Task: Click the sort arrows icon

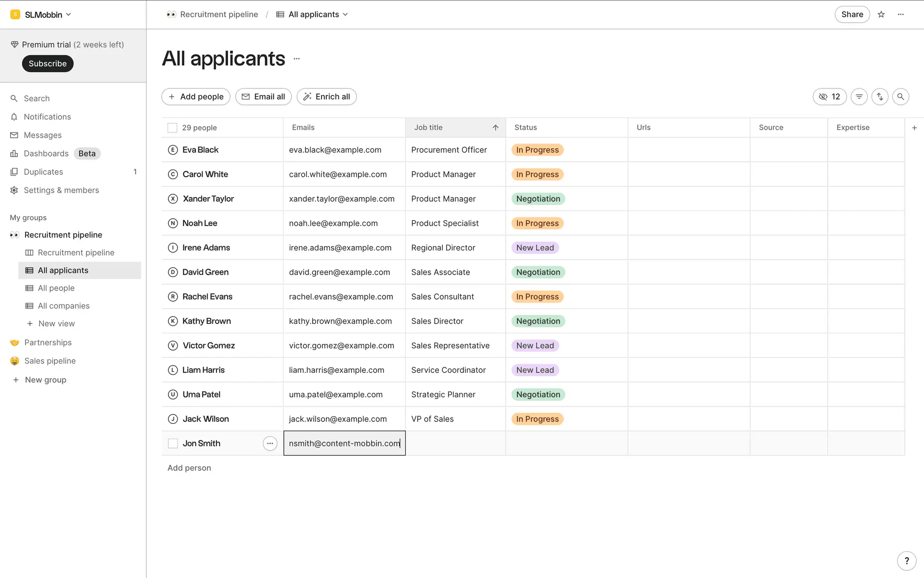Action: 880,97
